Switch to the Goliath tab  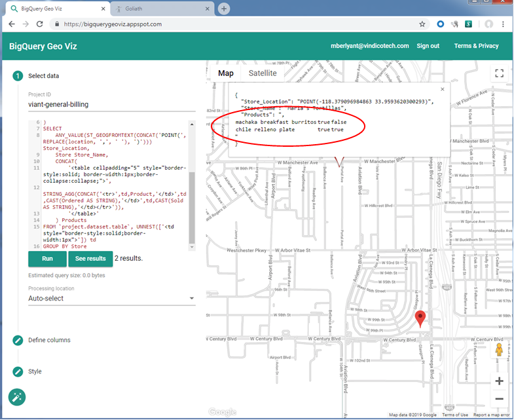pos(162,9)
